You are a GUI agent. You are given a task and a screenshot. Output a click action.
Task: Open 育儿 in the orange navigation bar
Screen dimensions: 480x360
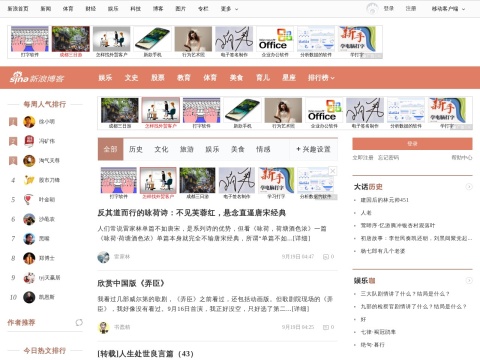tap(263, 78)
